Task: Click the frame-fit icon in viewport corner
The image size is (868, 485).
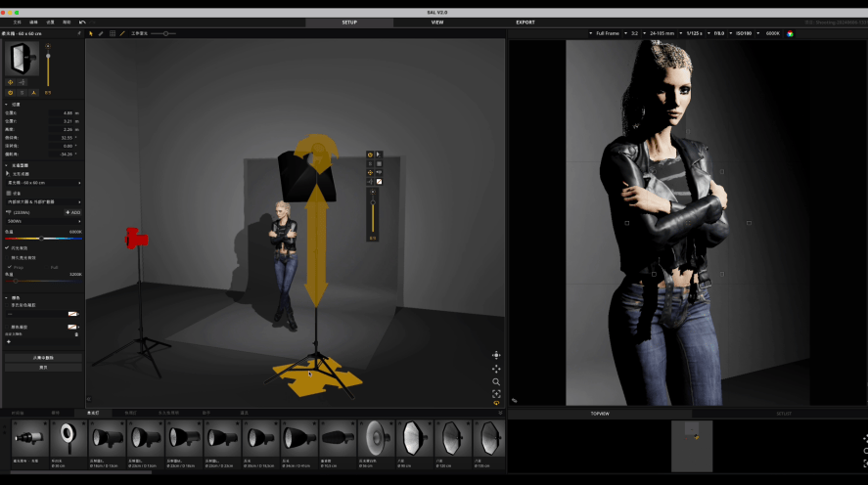Action: [x=496, y=394]
